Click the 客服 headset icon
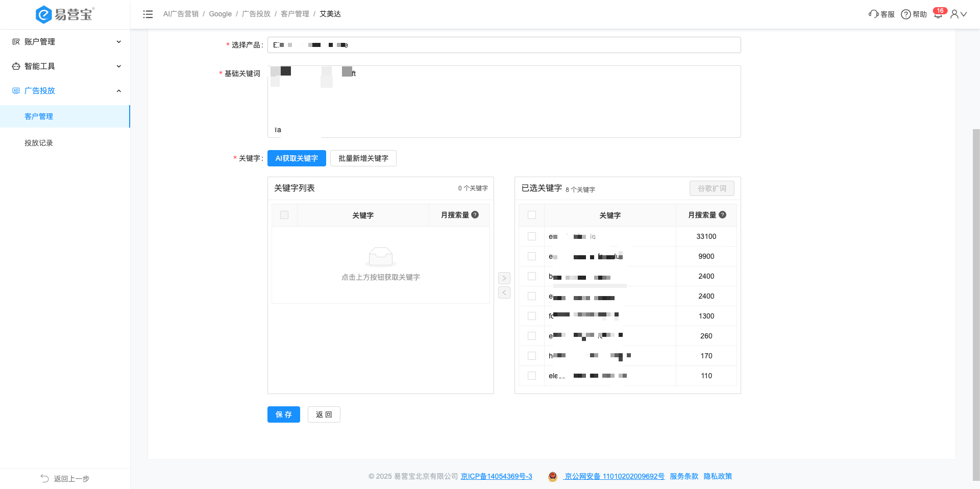980x489 pixels. click(x=873, y=14)
